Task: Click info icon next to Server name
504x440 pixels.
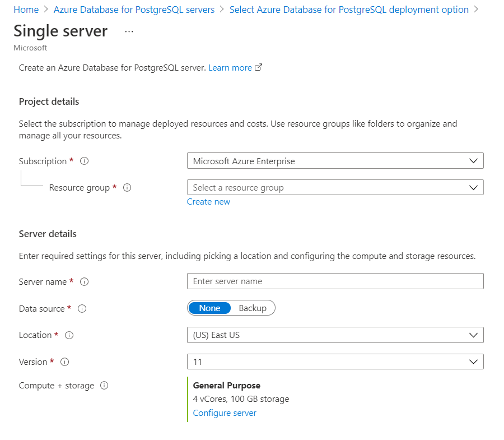Action: tap(85, 282)
